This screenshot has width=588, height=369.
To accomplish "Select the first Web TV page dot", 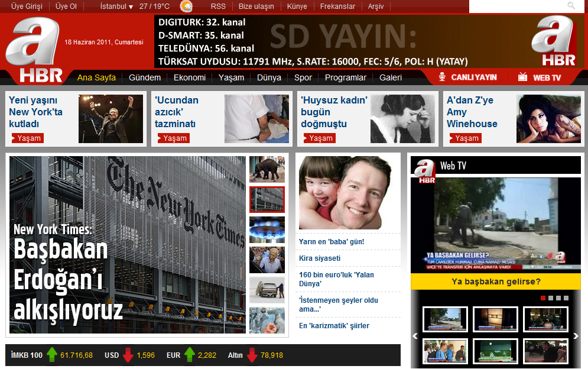I will [x=543, y=298].
